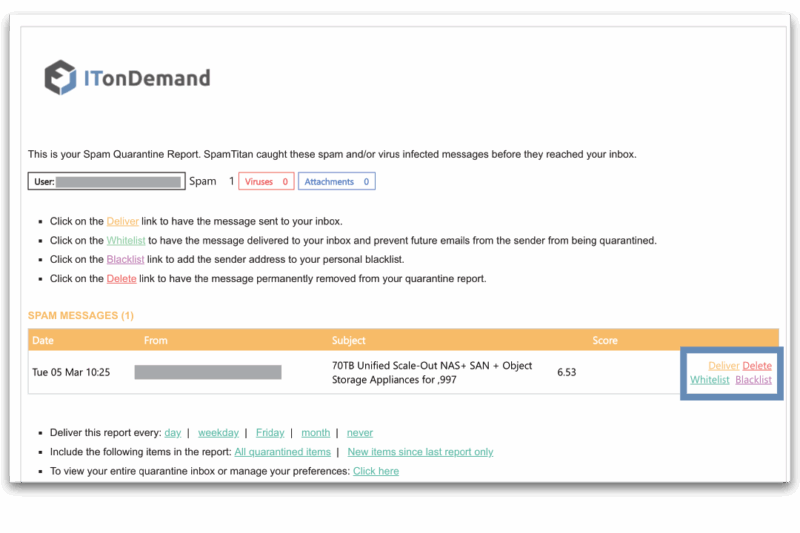Select New items since last report only
Screen dimensions: 800x533
420,452
